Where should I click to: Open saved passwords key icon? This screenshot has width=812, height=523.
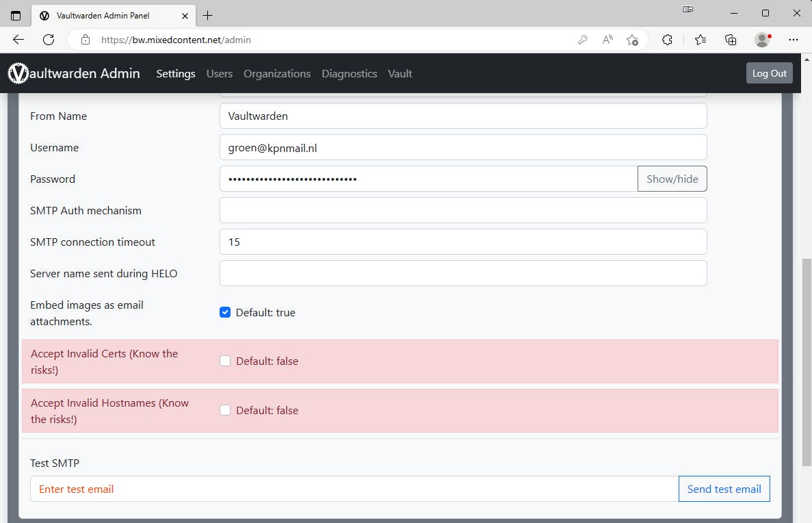coord(583,40)
